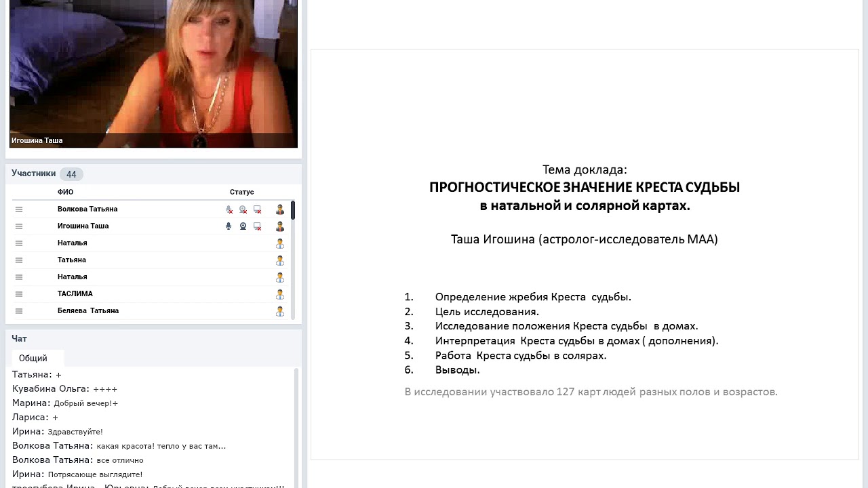Select participant name Игошина Таша in list
This screenshot has height=488, width=868.
tap(83, 226)
